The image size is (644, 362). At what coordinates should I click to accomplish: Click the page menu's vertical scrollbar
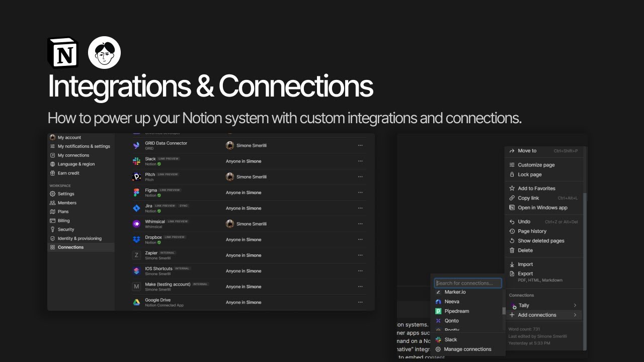point(584,271)
